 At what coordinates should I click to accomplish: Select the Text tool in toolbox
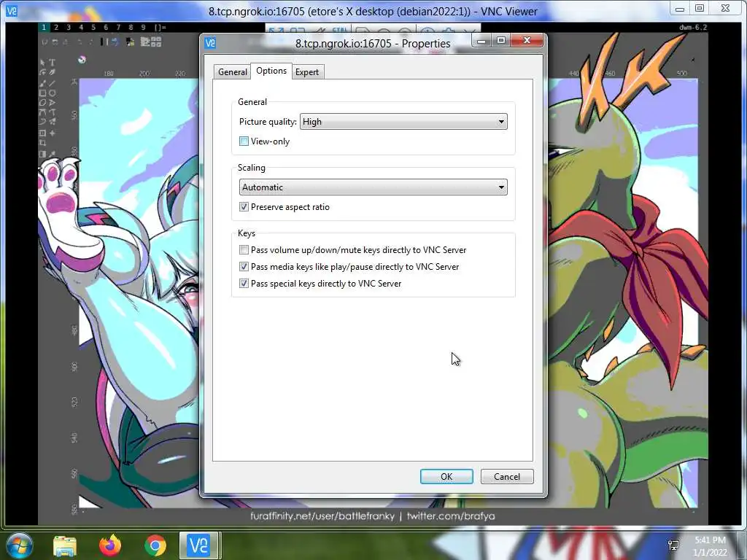click(53, 63)
